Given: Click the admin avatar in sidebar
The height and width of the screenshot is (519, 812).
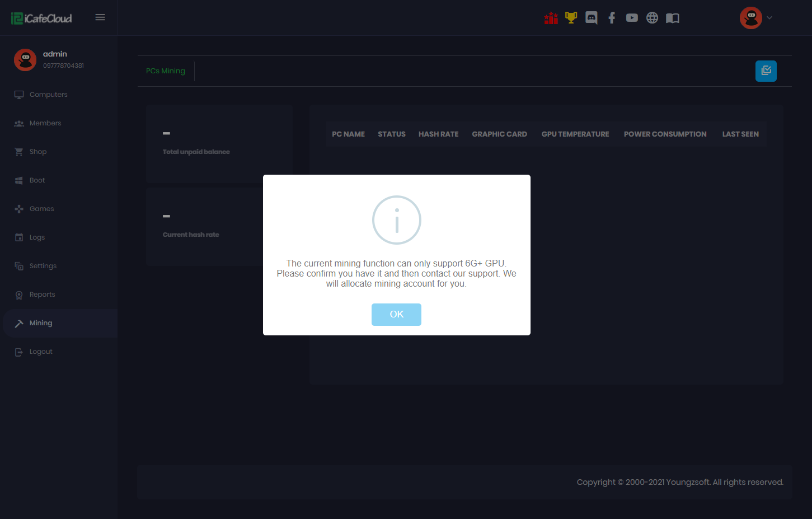Looking at the screenshot, I should [25, 59].
